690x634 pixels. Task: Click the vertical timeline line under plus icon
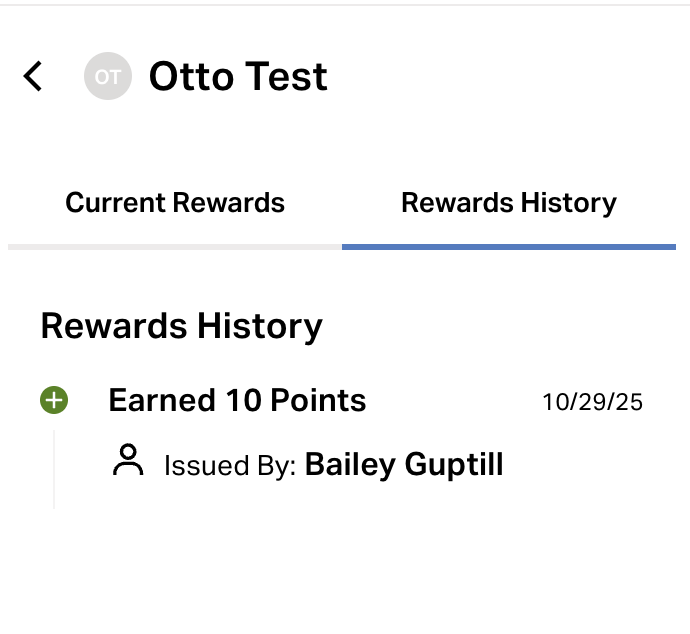54,468
